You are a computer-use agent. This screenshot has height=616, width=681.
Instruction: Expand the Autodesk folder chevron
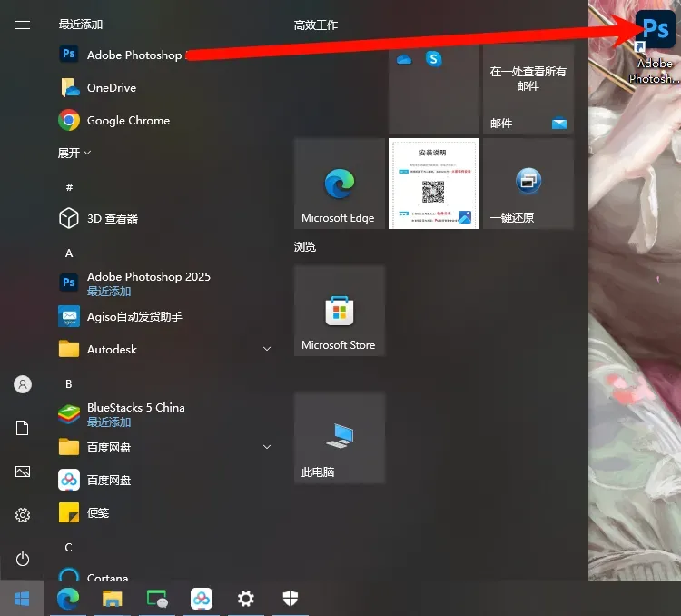point(267,349)
